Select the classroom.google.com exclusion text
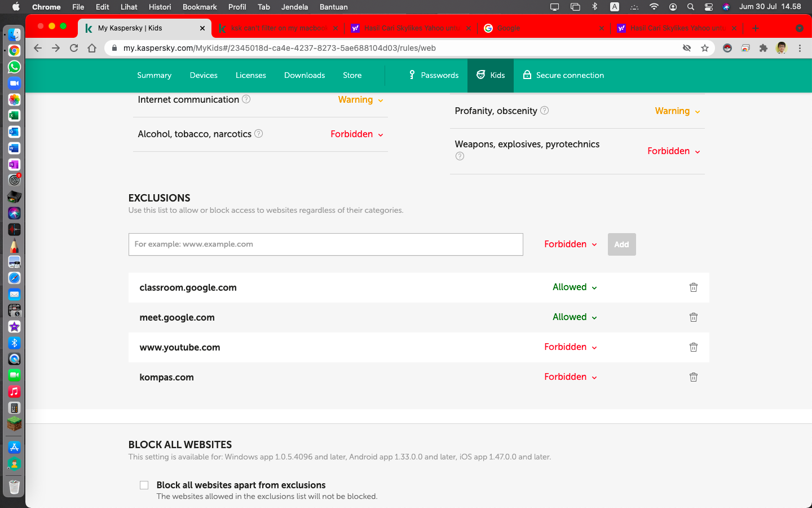This screenshot has height=508, width=812. point(188,287)
